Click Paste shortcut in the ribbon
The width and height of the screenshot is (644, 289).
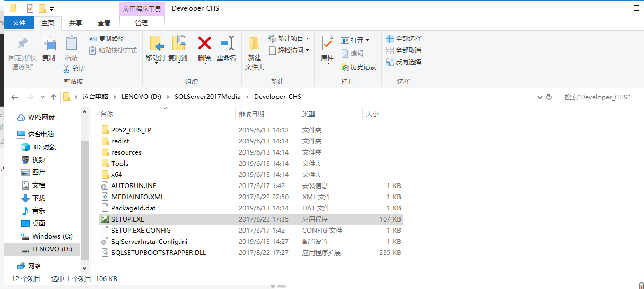click(x=112, y=50)
